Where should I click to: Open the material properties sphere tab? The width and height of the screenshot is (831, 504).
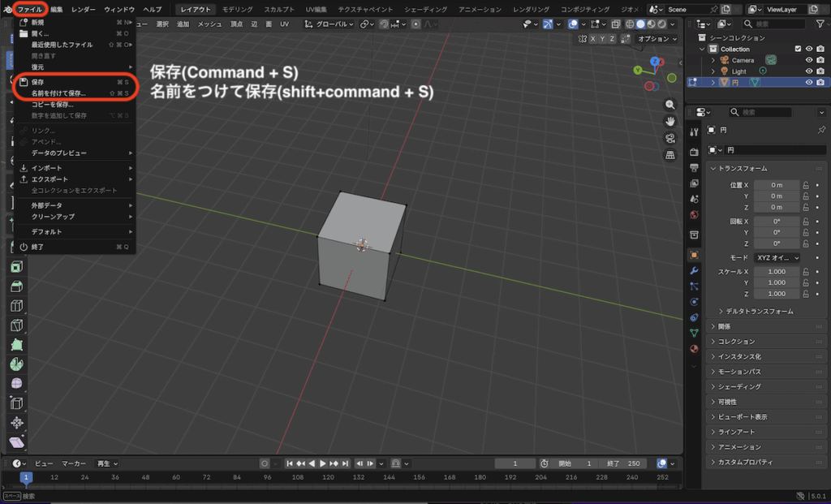(x=694, y=349)
